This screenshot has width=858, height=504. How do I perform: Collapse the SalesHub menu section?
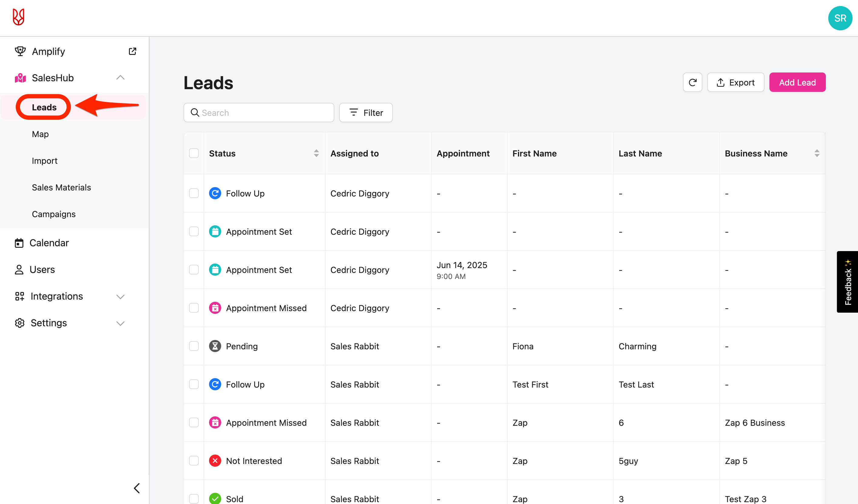[x=120, y=78]
